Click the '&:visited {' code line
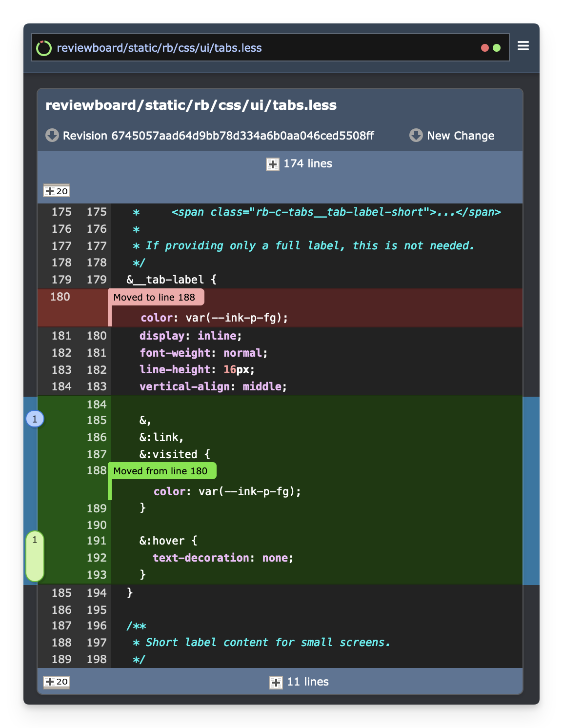This screenshot has width=563, height=728. pyautogui.click(x=175, y=454)
